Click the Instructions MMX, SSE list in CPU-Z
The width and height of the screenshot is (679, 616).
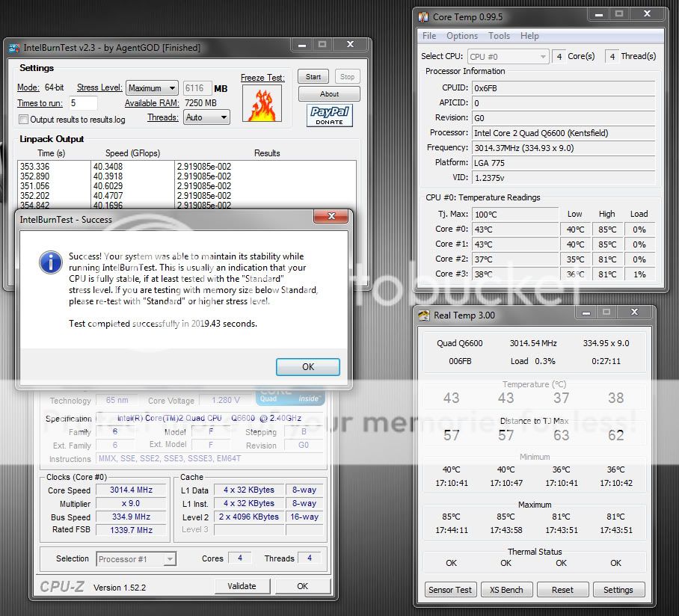210,458
